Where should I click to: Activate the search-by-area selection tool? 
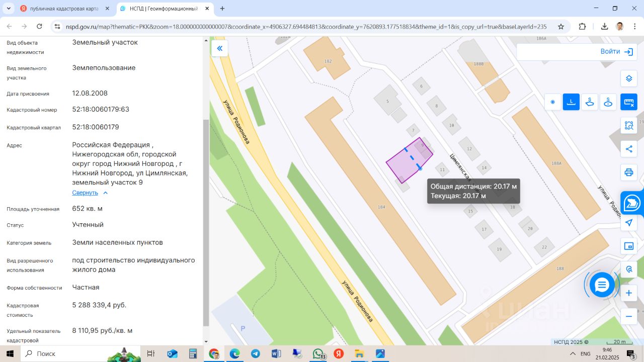[628, 126]
